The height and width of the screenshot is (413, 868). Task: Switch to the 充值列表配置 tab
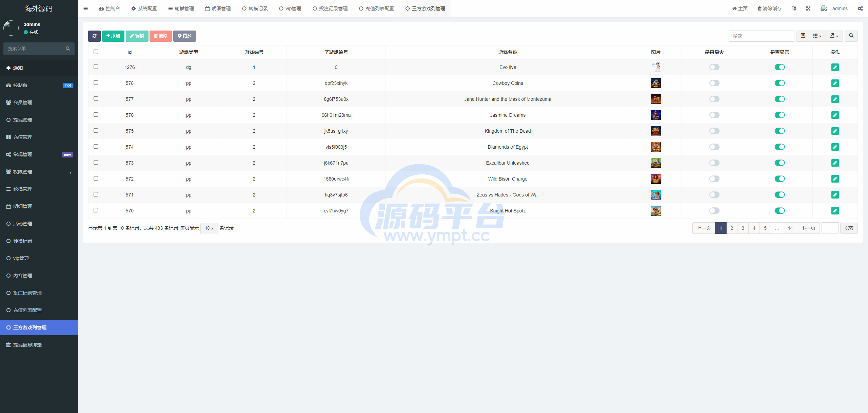tap(377, 8)
